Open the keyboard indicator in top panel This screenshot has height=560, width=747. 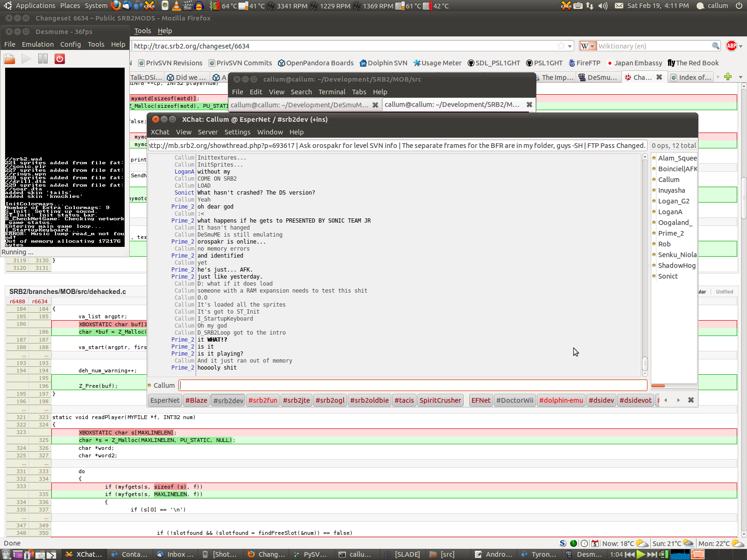(x=578, y=6)
